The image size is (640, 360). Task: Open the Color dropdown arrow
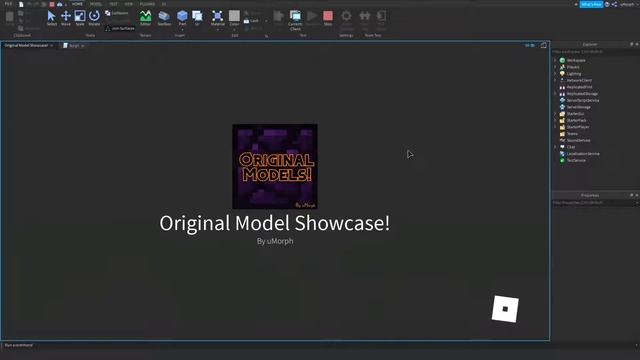(x=234, y=29)
